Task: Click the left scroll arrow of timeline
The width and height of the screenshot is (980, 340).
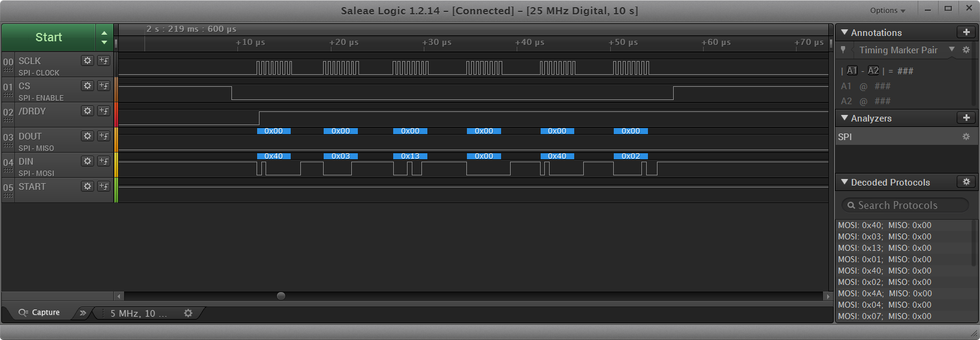Action: (x=119, y=296)
